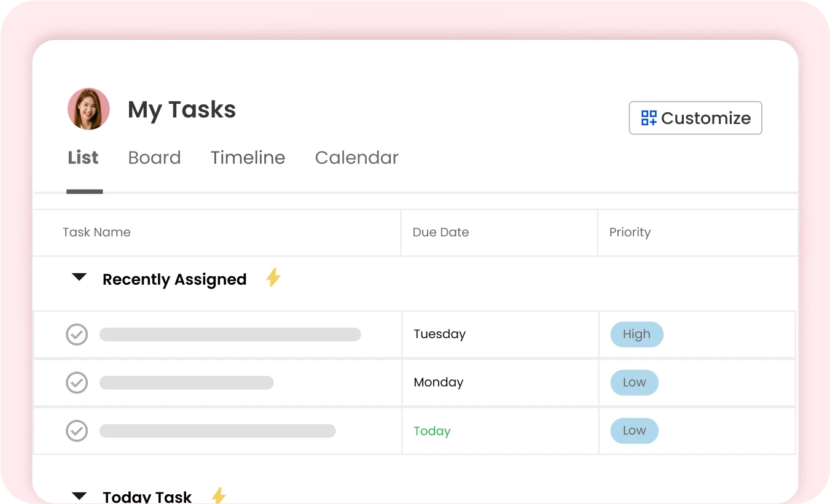Check off the task due Today
830x504 pixels.
77,430
